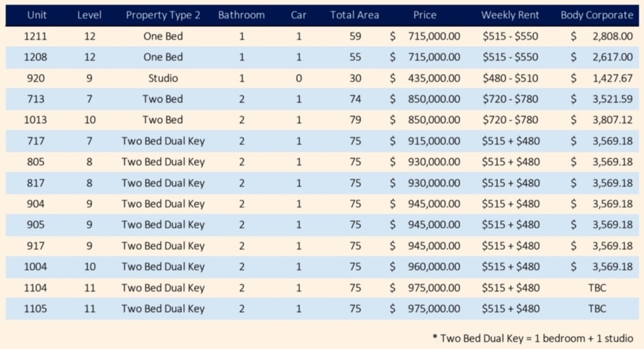The image size is (644, 349).
Task: Select the Property Type 2 header
Action: pyautogui.click(x=163, y=15)
